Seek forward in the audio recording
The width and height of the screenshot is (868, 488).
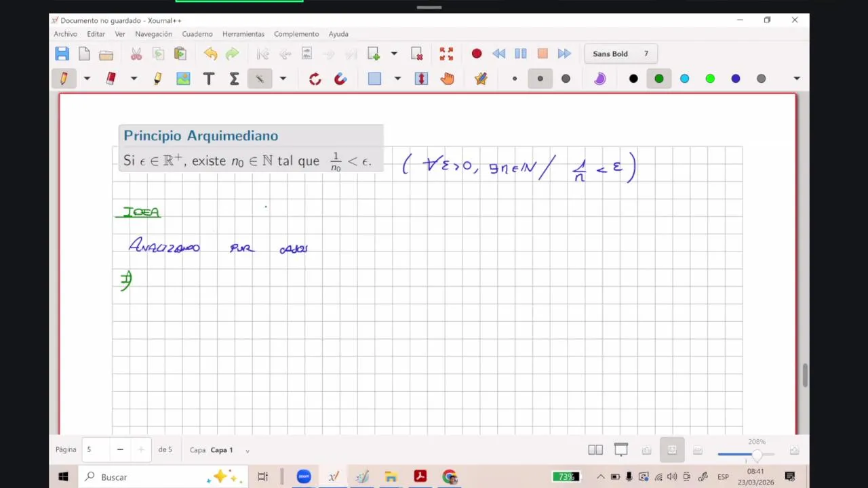click(x=564, y=54)
